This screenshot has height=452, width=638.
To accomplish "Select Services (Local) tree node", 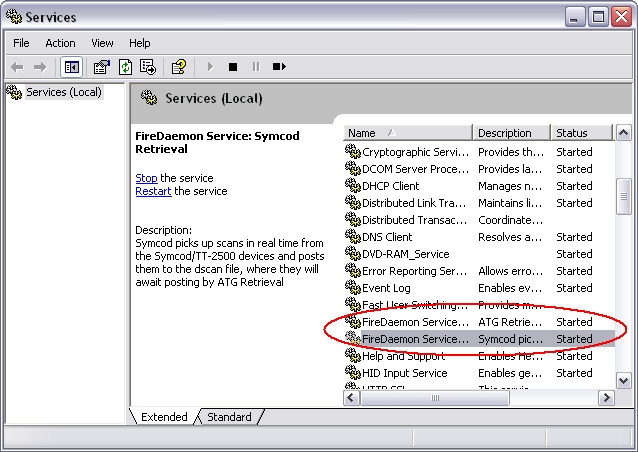I will [64, 92].
